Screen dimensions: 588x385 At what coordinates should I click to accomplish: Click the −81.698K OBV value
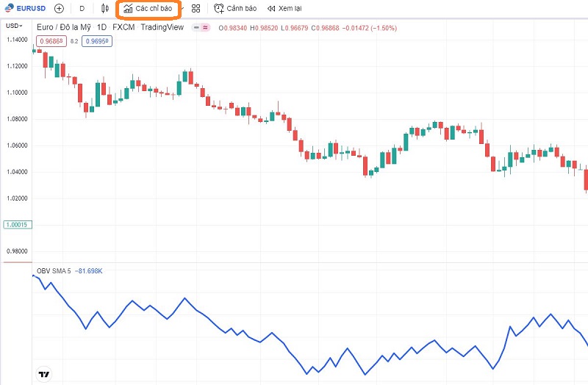[x=88, y=270]
